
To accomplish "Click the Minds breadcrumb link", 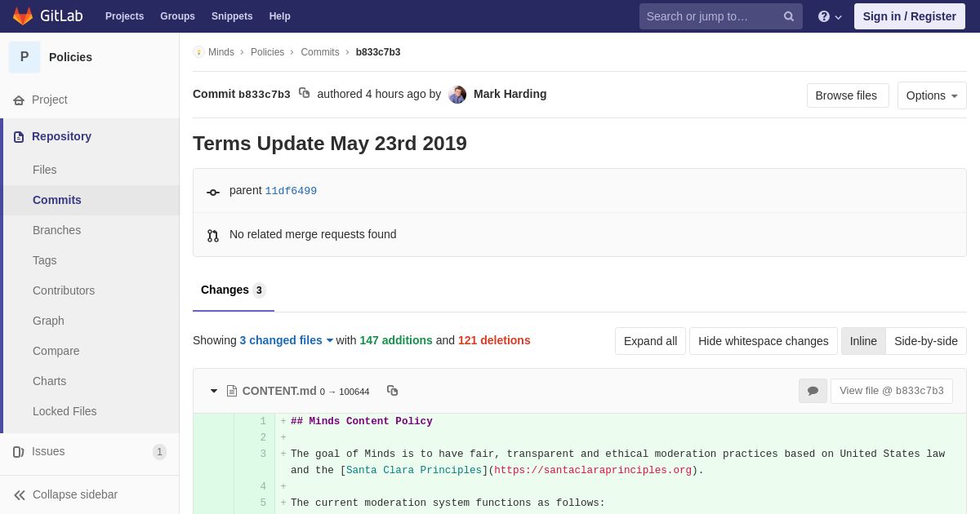I will click(x=221, y=52).
